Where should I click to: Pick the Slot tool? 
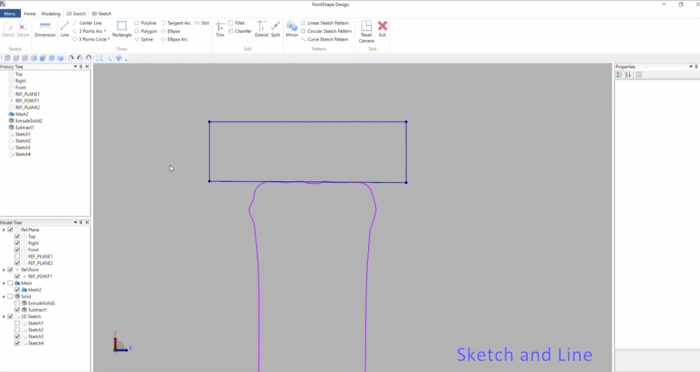coord(202,23)
